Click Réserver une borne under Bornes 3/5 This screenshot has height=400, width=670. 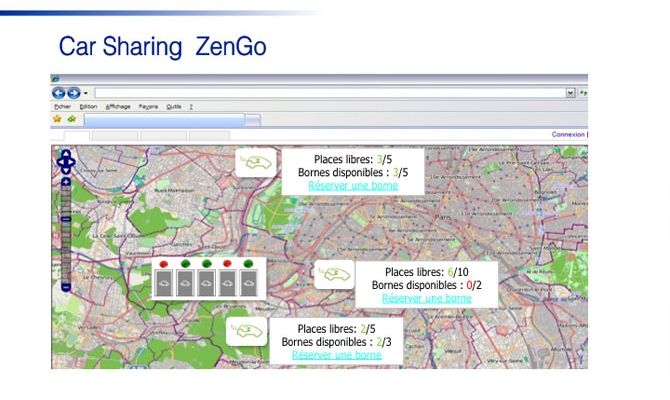(x=353, y=185)
